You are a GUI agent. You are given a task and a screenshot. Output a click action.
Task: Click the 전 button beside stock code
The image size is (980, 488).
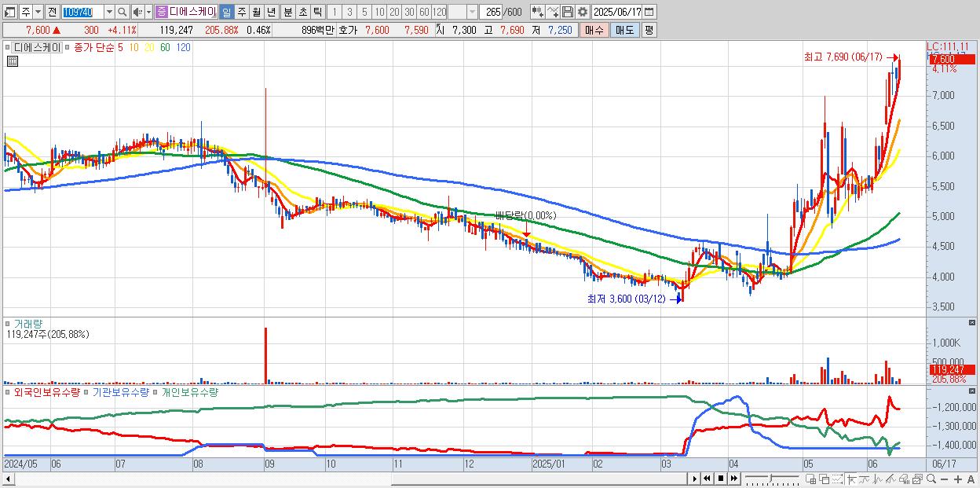52,12
